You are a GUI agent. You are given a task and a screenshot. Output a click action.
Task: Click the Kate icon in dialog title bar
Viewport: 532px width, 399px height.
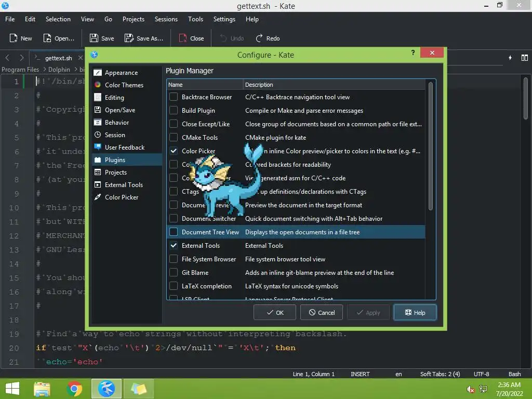pyautogui.click(x=95, y=55)
